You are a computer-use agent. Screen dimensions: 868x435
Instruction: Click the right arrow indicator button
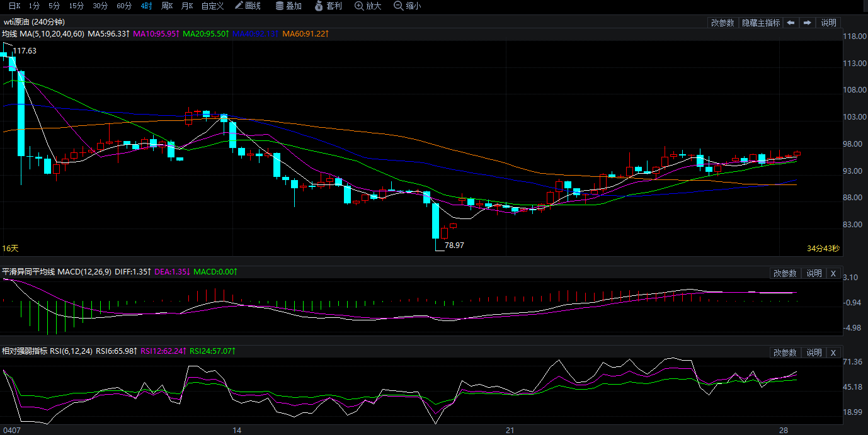pyautogui.click(x=808, y=23)
